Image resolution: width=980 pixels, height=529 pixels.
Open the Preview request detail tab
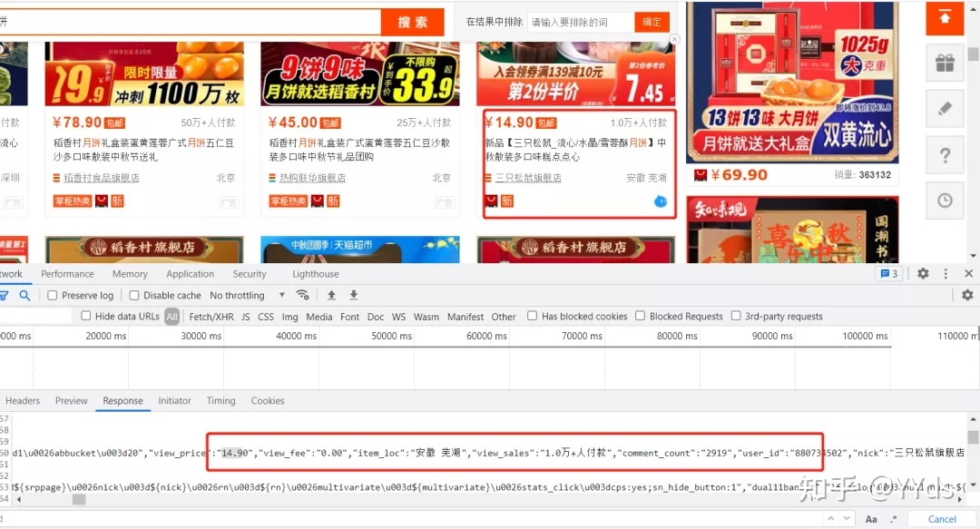pos(72,401)
